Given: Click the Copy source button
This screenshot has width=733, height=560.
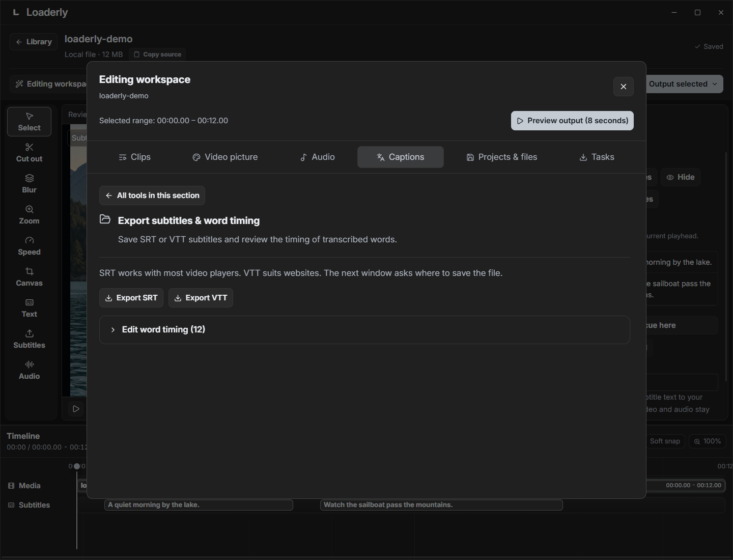Looking at the screenshot, I should tap(157, 54).
